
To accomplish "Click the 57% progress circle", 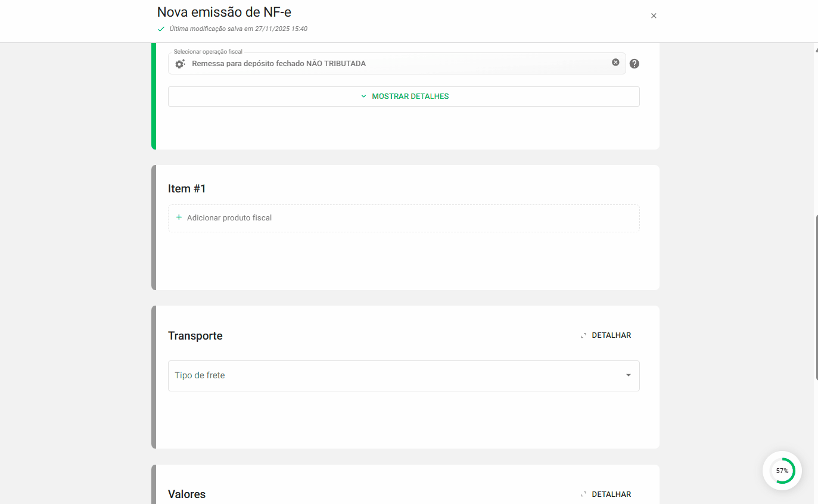I will 782,471.
